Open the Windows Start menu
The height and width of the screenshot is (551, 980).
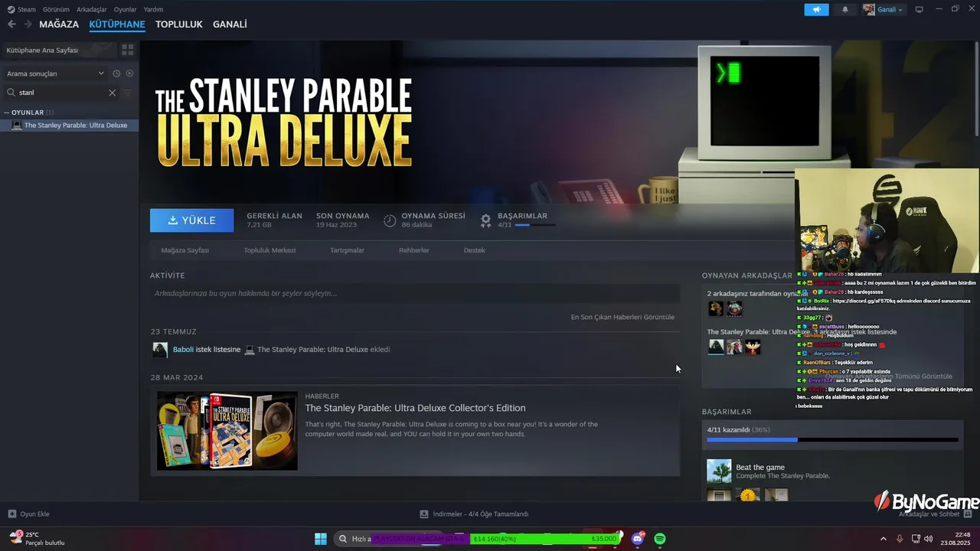pos(321,539)
